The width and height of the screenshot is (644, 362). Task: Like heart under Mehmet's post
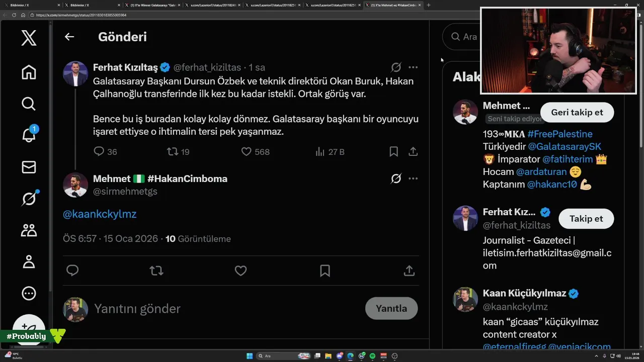pos(240,270)
